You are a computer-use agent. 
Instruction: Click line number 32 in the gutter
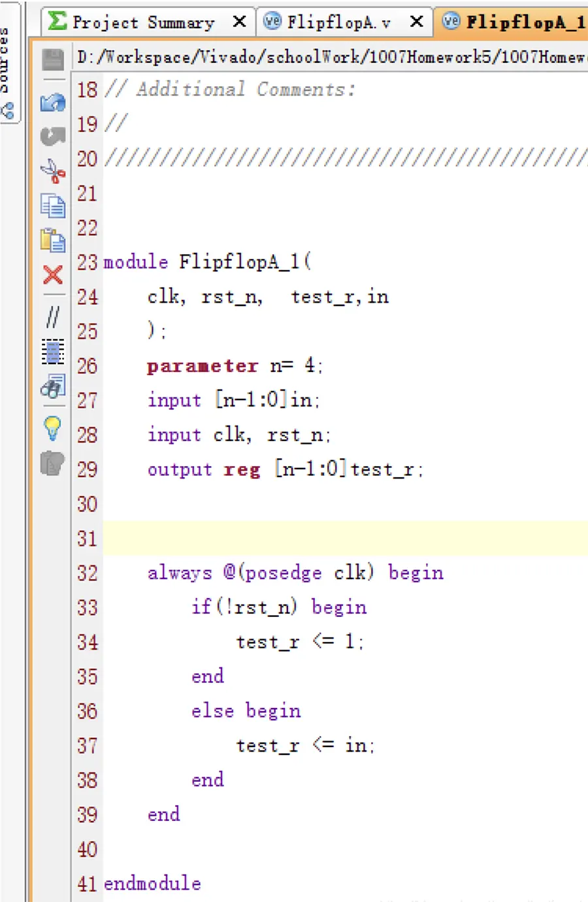pos(87,573)
